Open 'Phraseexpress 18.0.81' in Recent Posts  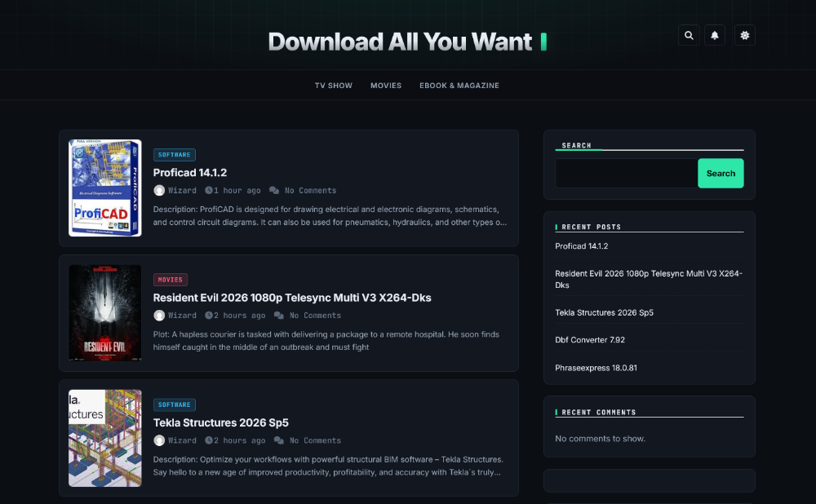pyautogui.click(x=596, y=368)
